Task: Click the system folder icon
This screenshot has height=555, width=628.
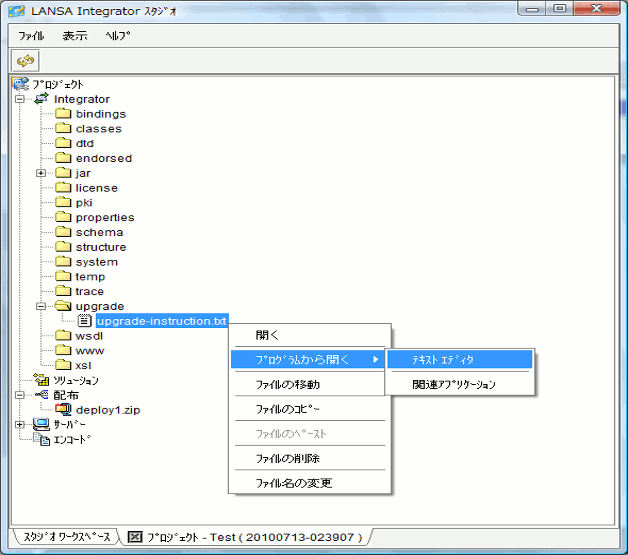Action: [x=63, y=261]
